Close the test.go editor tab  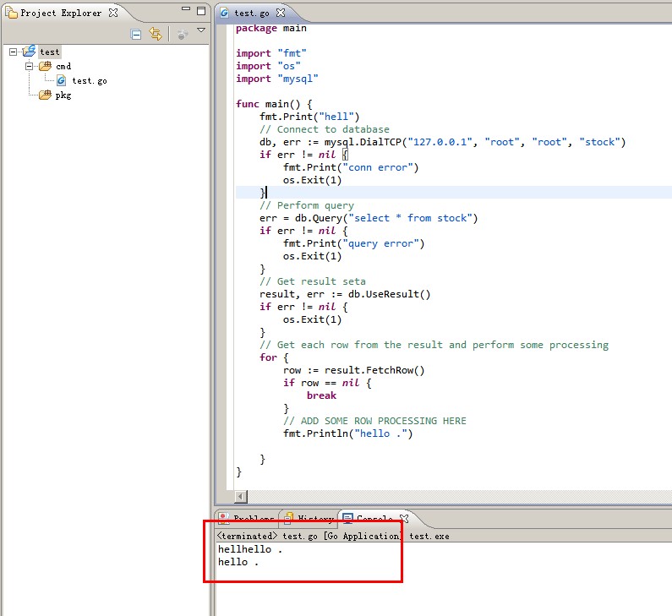(281, 13)
